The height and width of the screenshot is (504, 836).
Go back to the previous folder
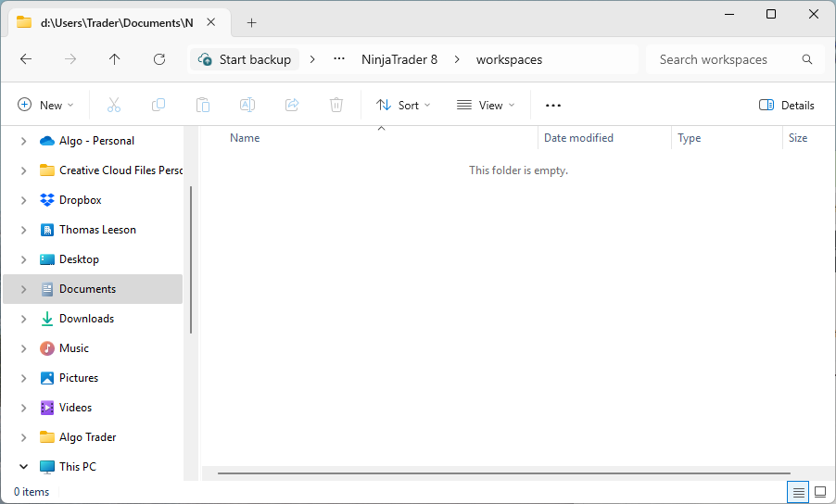(26, 59)
